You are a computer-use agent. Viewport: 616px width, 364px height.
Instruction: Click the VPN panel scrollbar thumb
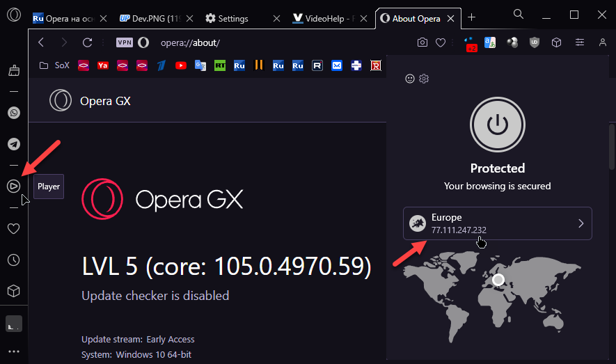coord(612,147)
